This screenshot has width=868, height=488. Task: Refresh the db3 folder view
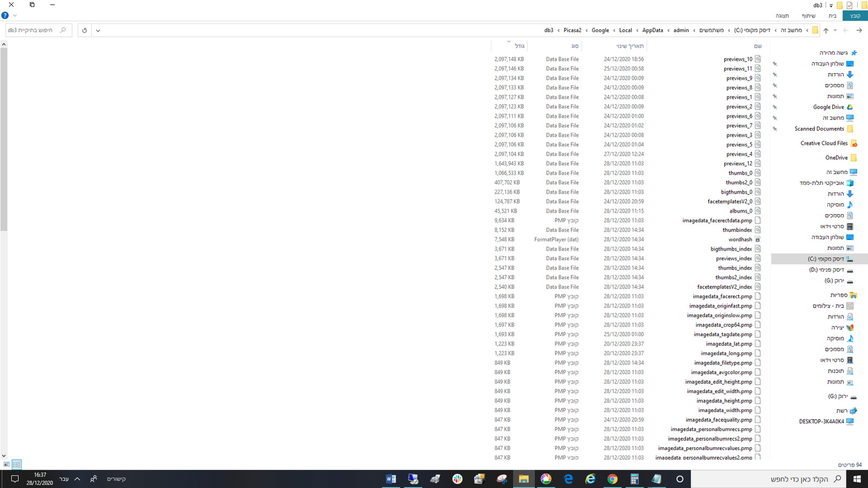(85, 30)
